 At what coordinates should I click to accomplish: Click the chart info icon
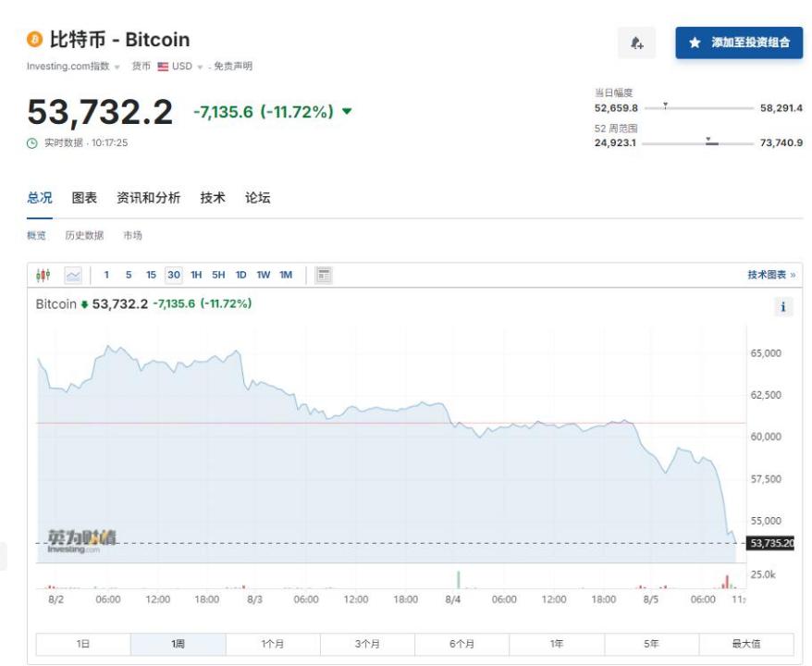pyautogui.click(x=783, y=307)
